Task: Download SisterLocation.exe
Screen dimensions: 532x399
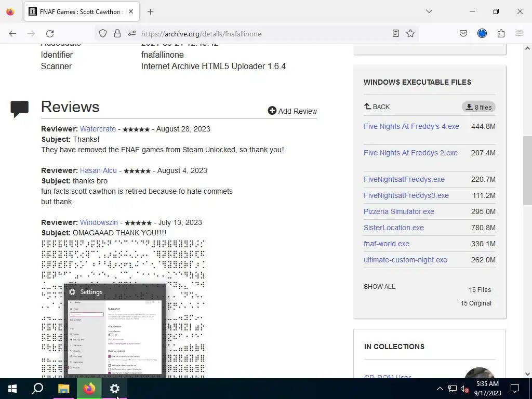Action: [394, 228]
